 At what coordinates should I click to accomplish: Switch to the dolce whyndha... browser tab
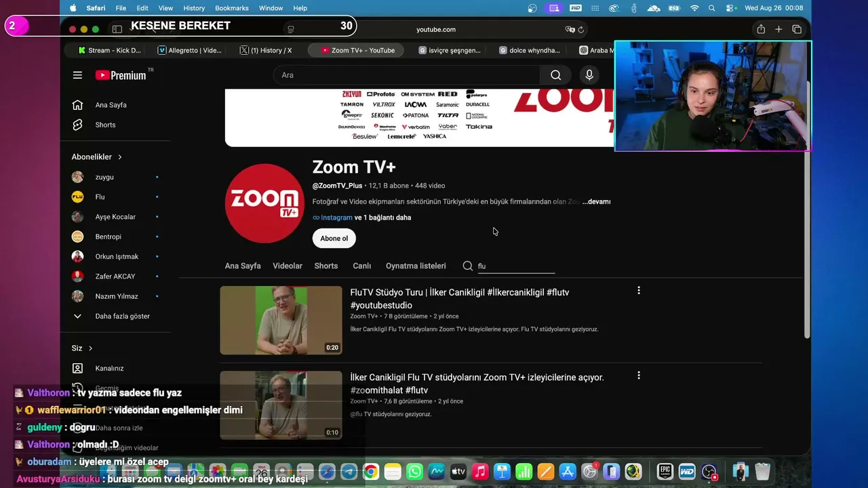click(x=530, y=50)
